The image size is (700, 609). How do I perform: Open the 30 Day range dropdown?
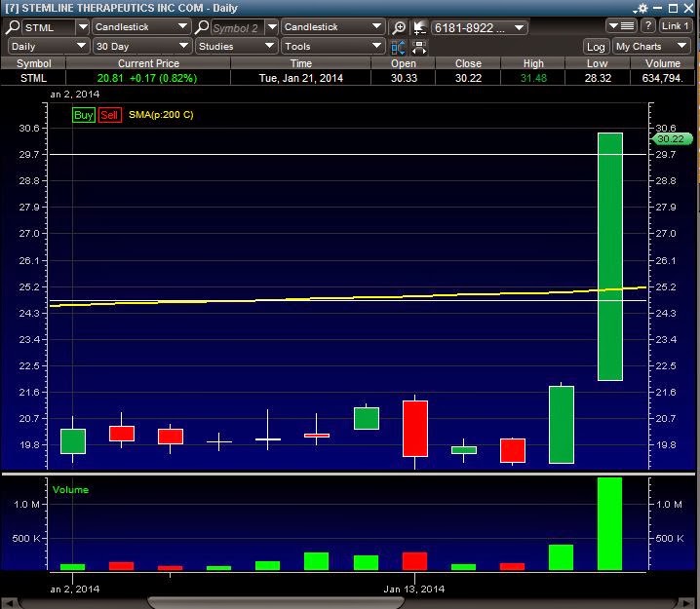click(x=142, y=46)
